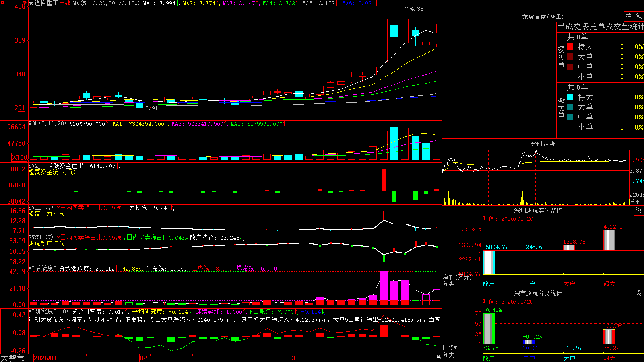Click the teal 大单 sell-order swatch
The height and width of the screenshot is (362, 644).
pos(570,107)
